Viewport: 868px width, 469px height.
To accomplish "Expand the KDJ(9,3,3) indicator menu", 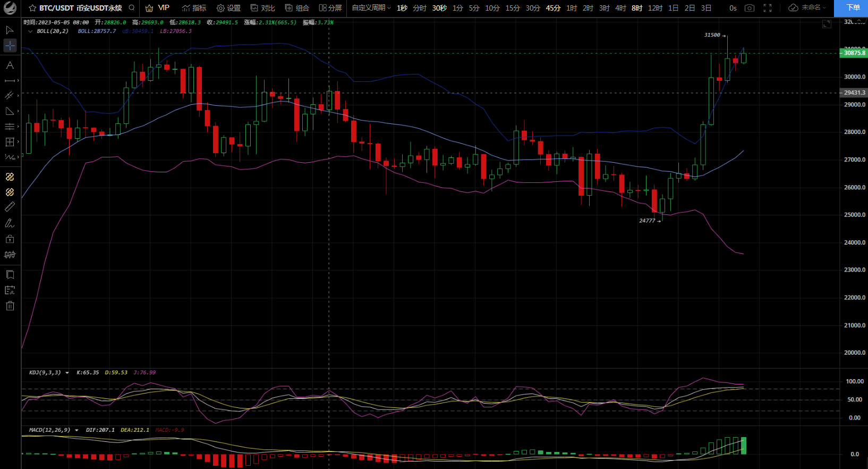I will coord(67,373).
